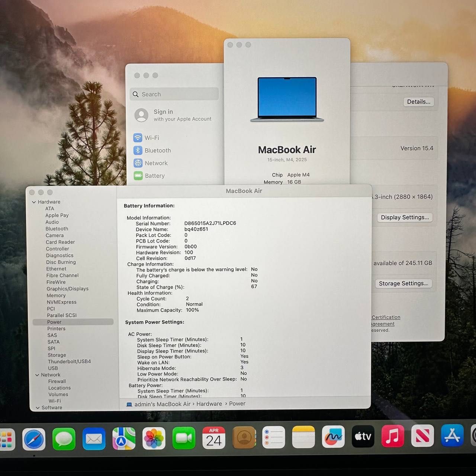Image resolution: width=476 pixels, height=476 pixels.
Task: Select Volumes under Network section
Action: pos(58,395)
